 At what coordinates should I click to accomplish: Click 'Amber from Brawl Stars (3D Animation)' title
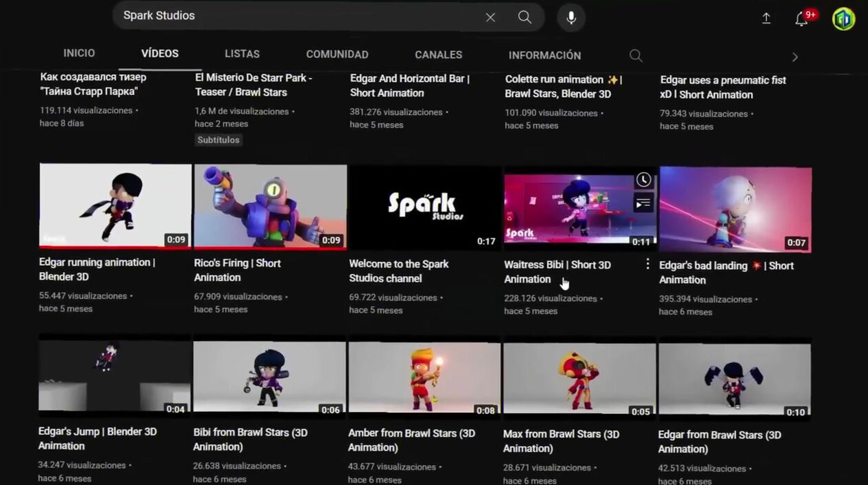click(x=412, y=440)
